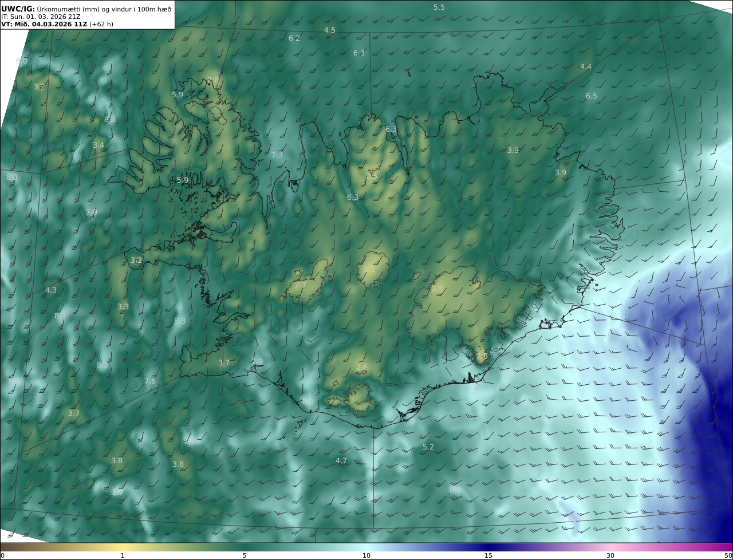
Task: Click the 5.2 value on the map
Action: click(x=428, y=447)
